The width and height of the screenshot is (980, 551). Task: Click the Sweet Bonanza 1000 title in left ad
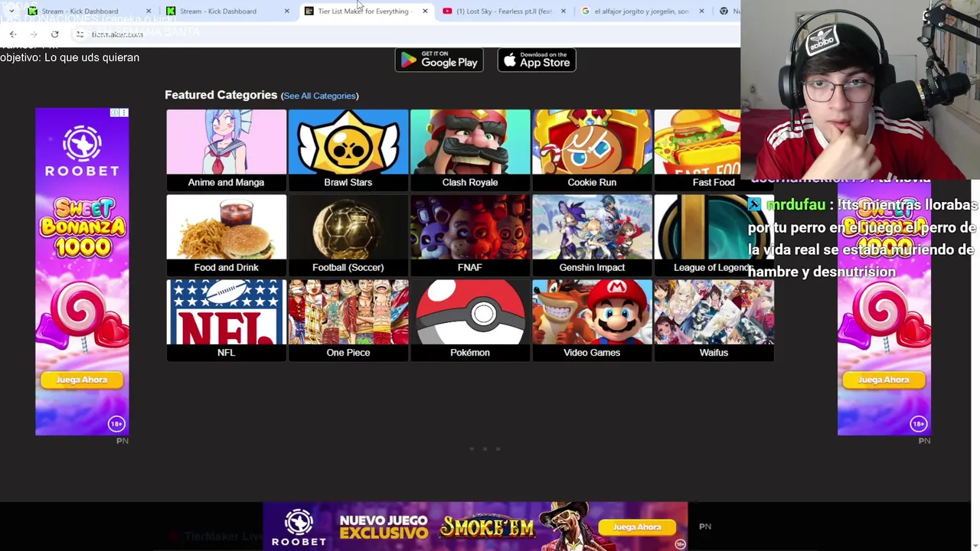coord(83,228)
